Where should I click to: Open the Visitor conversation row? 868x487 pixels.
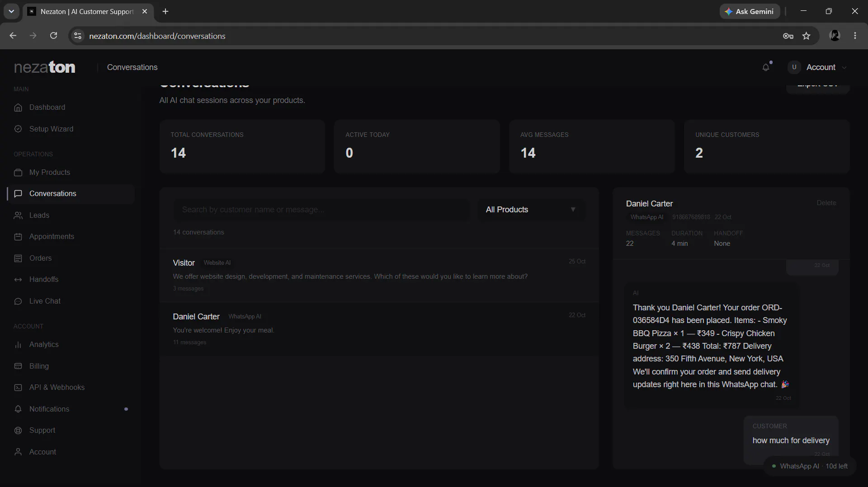(x=379, y=275)
